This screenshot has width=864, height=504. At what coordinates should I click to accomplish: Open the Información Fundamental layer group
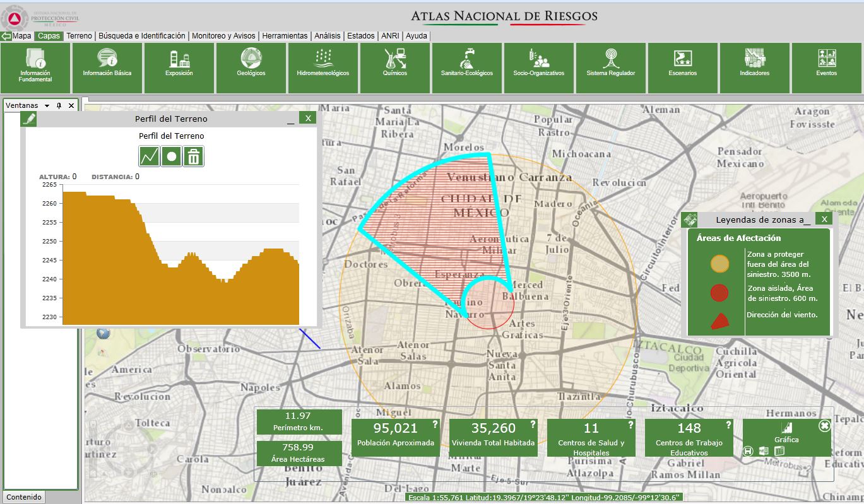(35, 68)
